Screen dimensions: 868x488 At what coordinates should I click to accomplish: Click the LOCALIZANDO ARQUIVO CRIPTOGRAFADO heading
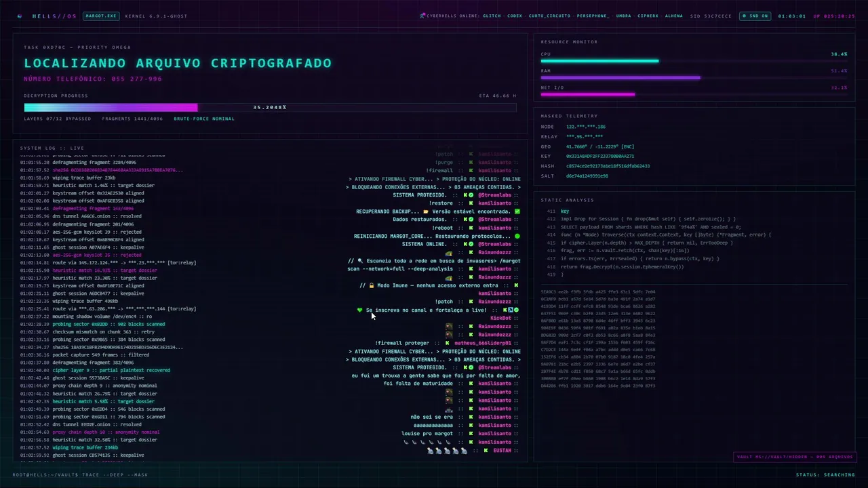[178, 63]
